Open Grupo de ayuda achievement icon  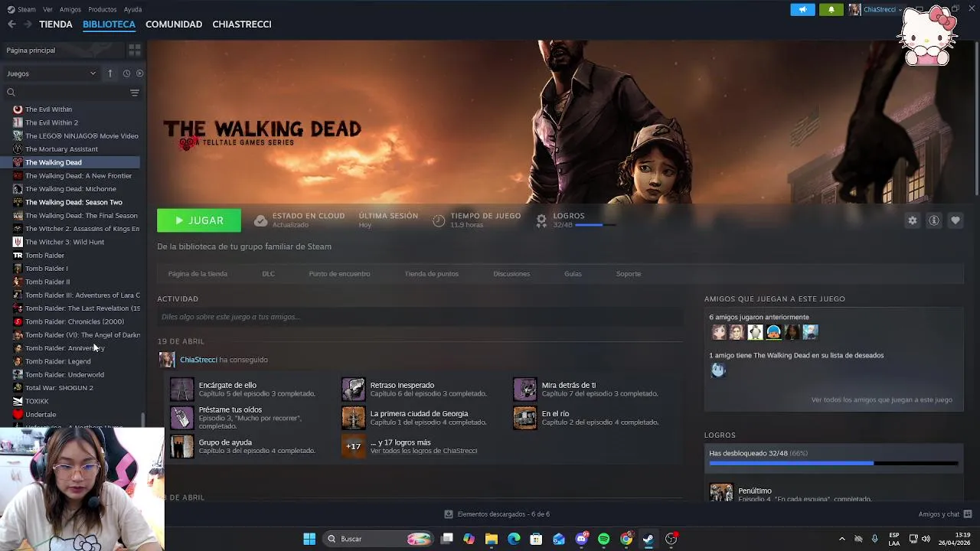point(181,446)
